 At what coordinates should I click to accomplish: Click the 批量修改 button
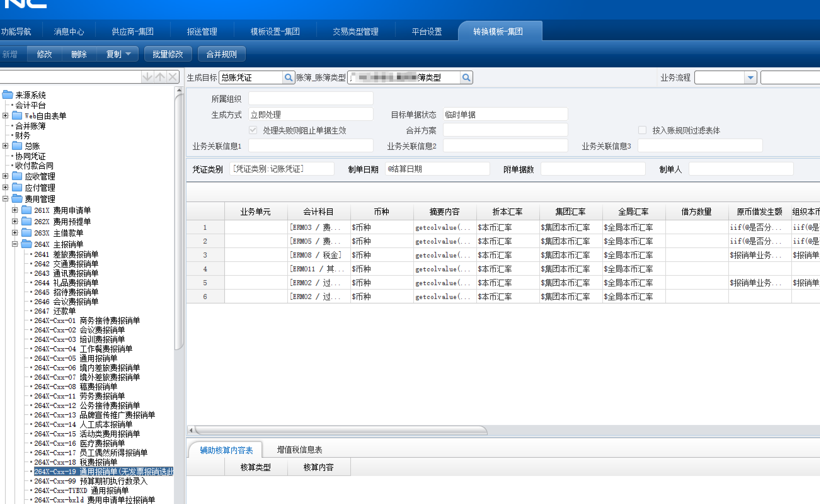point(168,54)
